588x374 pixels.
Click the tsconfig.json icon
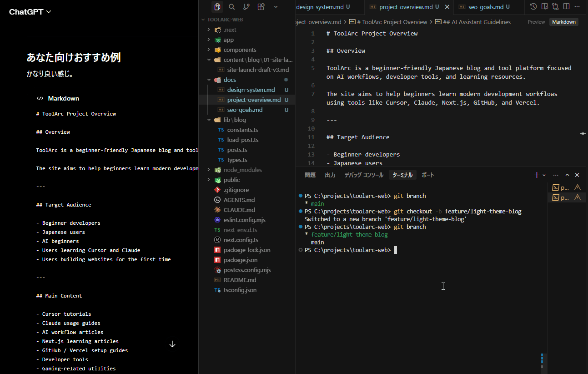click(217, 290)
